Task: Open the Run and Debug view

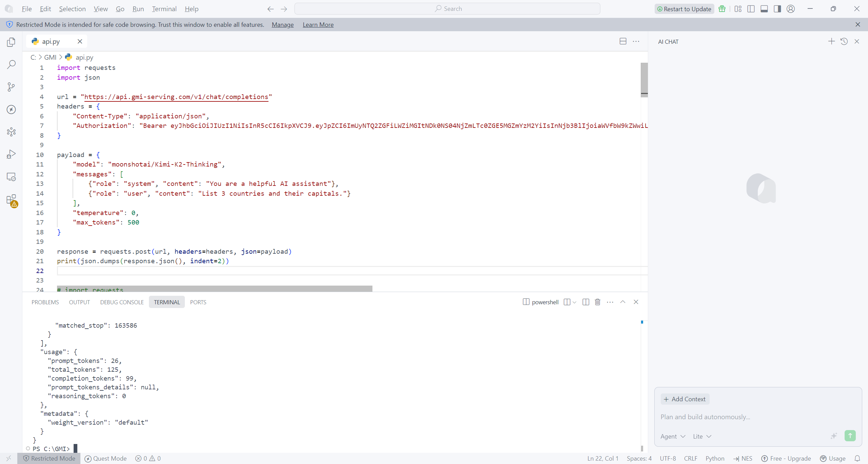Action: coord(11,154)
